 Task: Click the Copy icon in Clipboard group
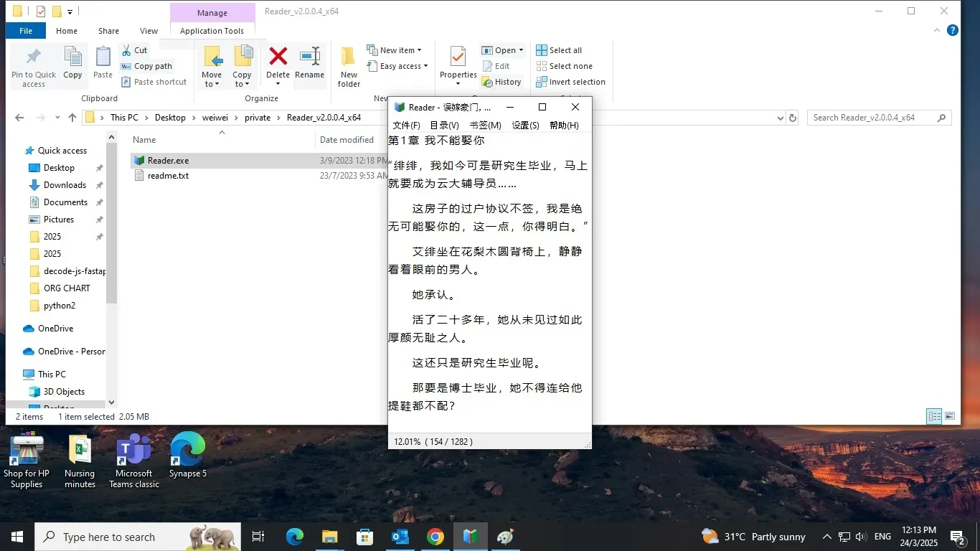point(72,57)
